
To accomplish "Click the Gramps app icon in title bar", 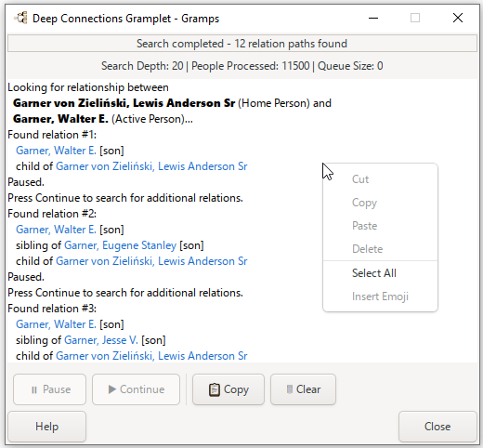I will pos(20,18).
